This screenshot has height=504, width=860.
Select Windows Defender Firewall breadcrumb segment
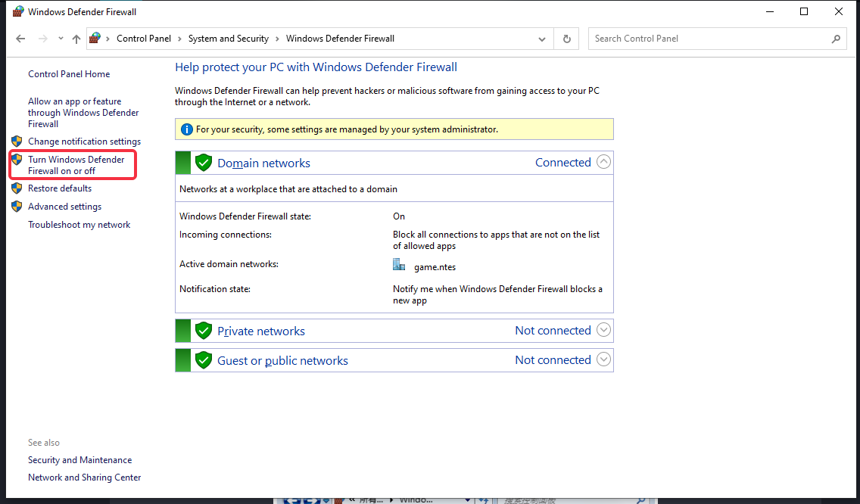tap(340, 39)
